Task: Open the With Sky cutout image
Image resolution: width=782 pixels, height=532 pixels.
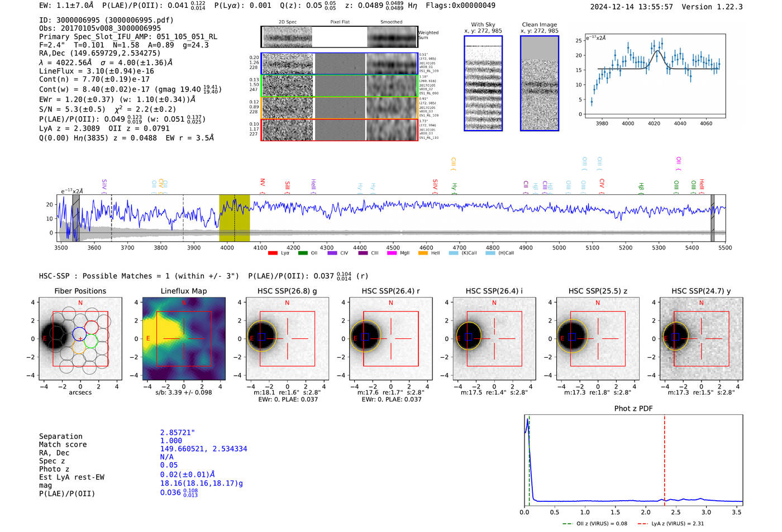Action: tap(483, 83)
